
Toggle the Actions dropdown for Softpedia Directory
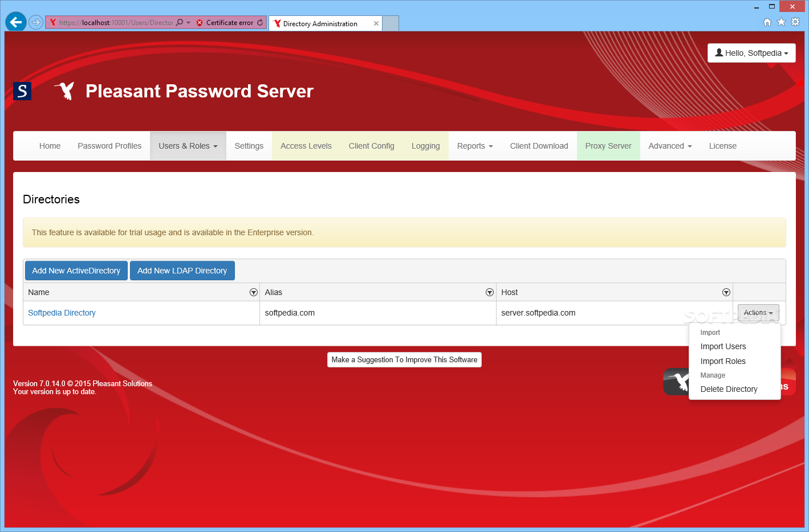point(758,313)
